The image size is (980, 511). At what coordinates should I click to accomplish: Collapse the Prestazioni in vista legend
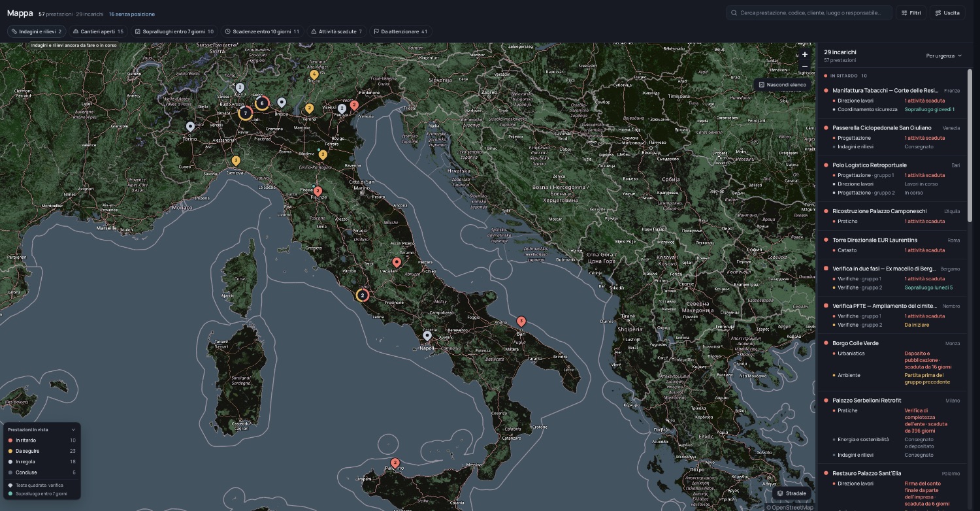click(73, 429)
